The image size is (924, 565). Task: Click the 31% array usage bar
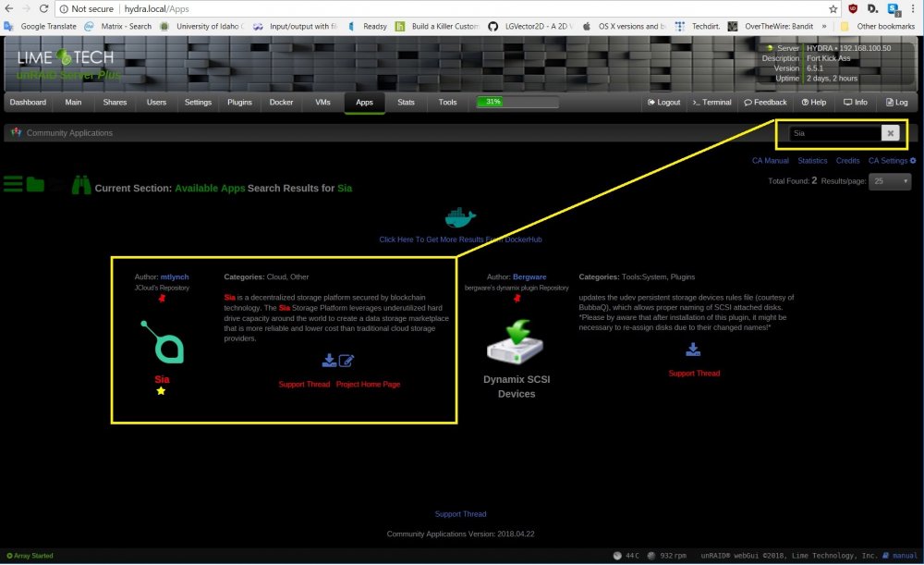(x=517, y=102)
